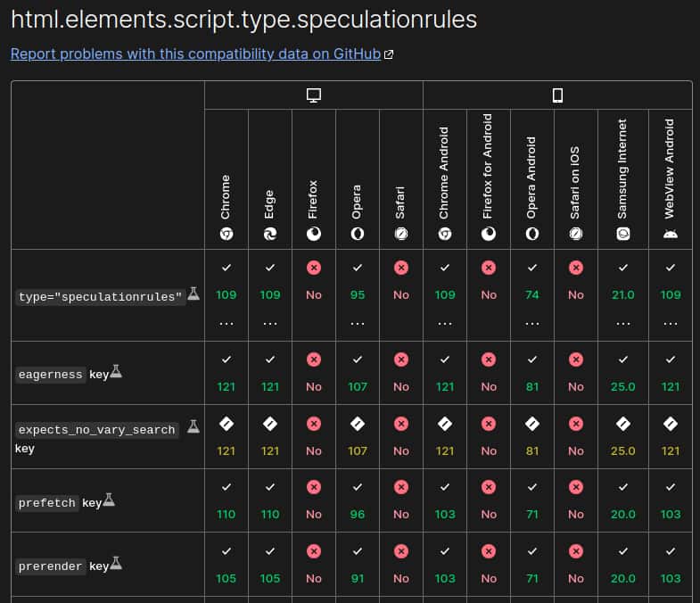Open the Report problems on GitHub link
Image resolution: width=700 pixels, height=603 pixels.
click(196, 54)
